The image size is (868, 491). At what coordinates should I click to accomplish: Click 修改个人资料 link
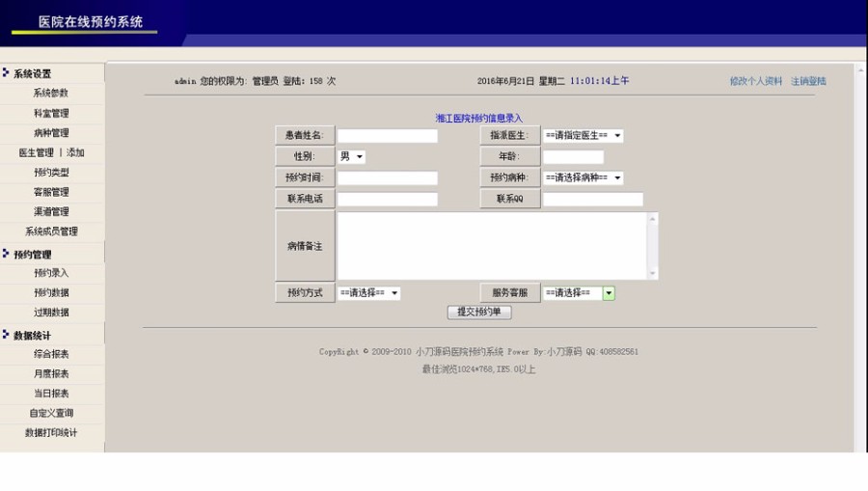click(x=755, y=81)
